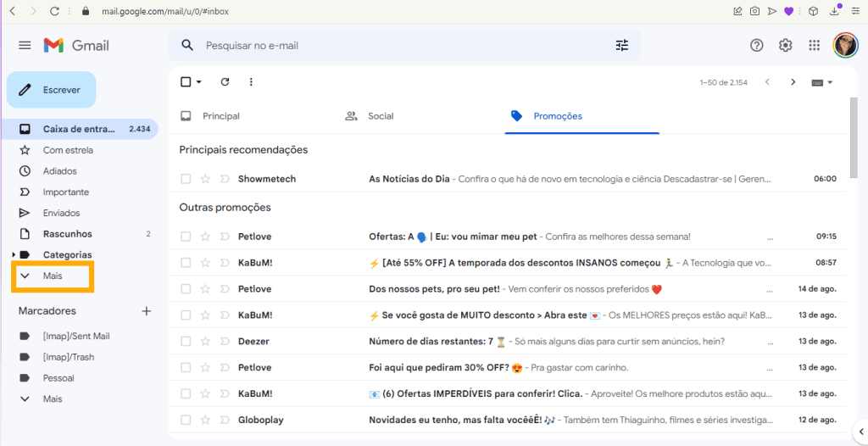Viewport: 868px width, 446px height.
Task: Select the KaBuM! 08:57 email checkbox
Action: click(x=186, y=263)
